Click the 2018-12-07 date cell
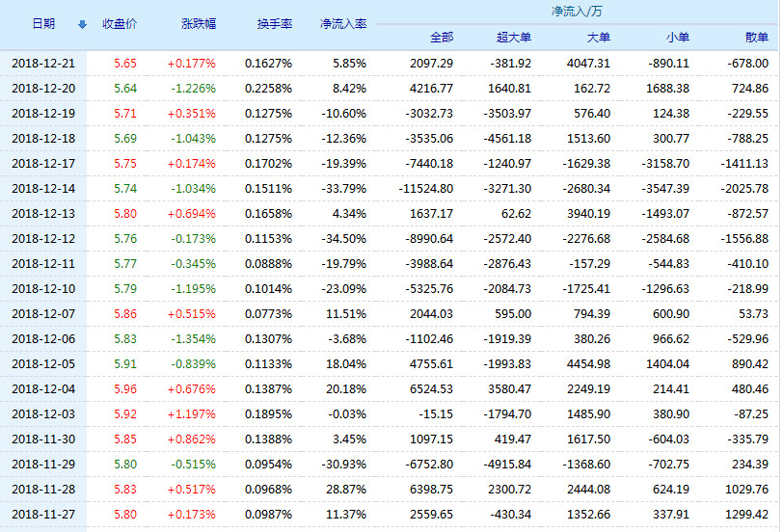 (43, 314)
